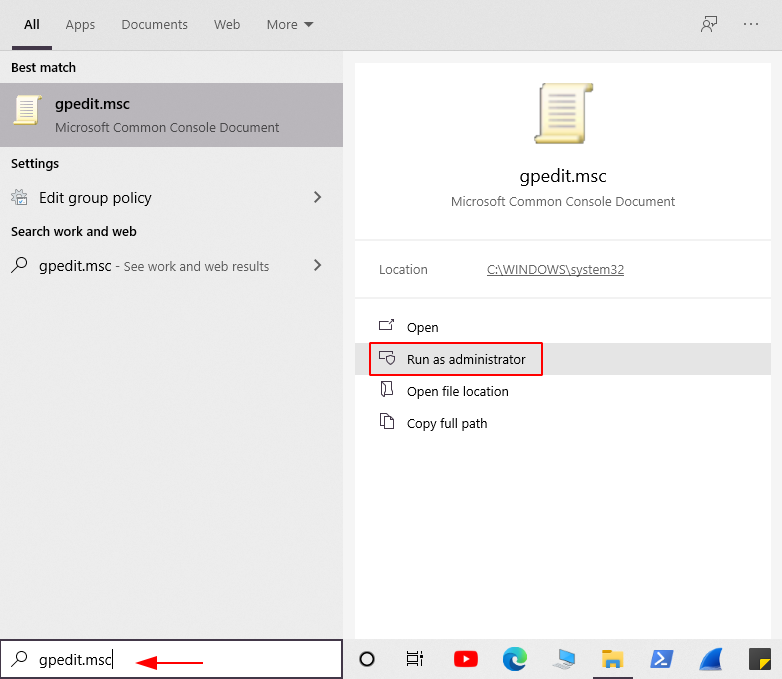Click the gpedit.msc search input box

[x=171, y=659]
